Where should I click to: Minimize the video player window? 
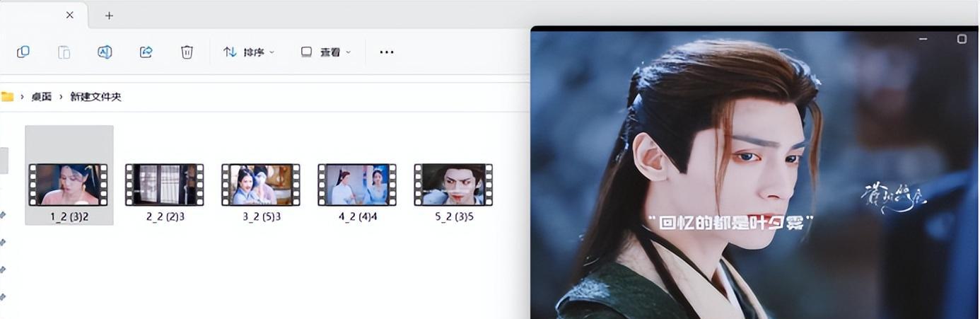(x=923, y=39)
